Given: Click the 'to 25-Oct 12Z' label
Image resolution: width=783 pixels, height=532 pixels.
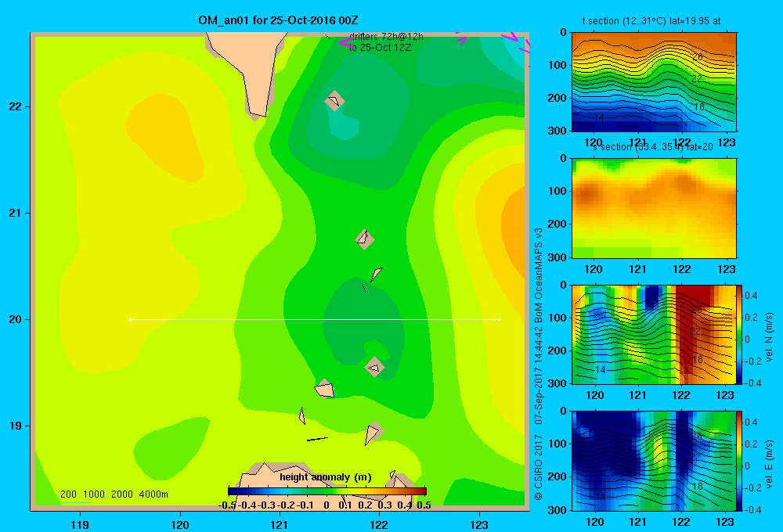Looking at the screenshot, I should 380,48.
